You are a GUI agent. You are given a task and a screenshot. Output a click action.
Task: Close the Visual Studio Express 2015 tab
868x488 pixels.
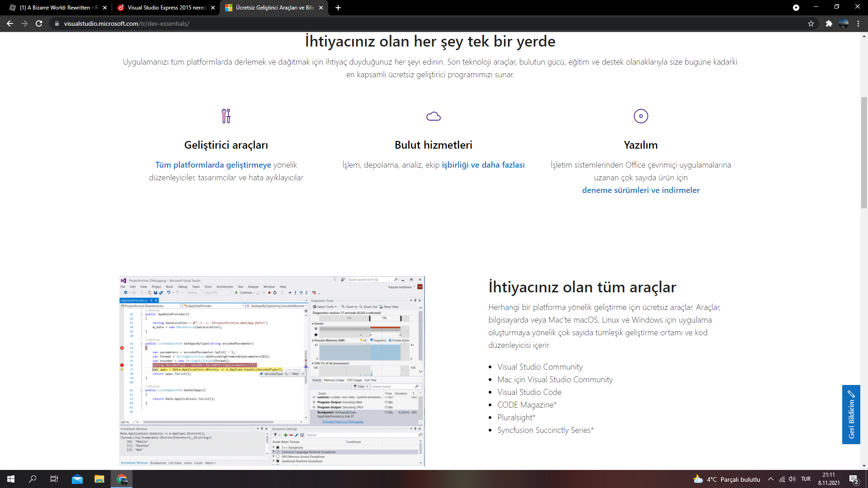(x=213, y=8)
